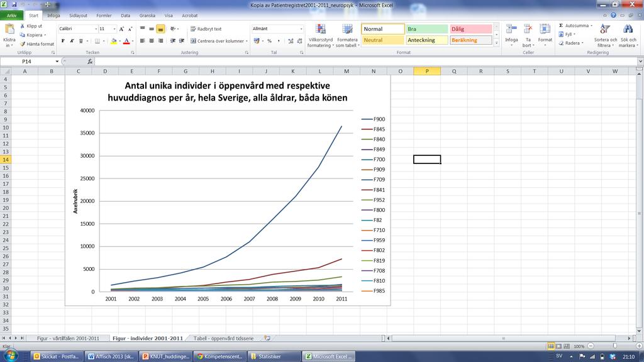Increase the cell indent
This screenshot has height=362, width=644.
pyautogui.click(x=182, y=41)
